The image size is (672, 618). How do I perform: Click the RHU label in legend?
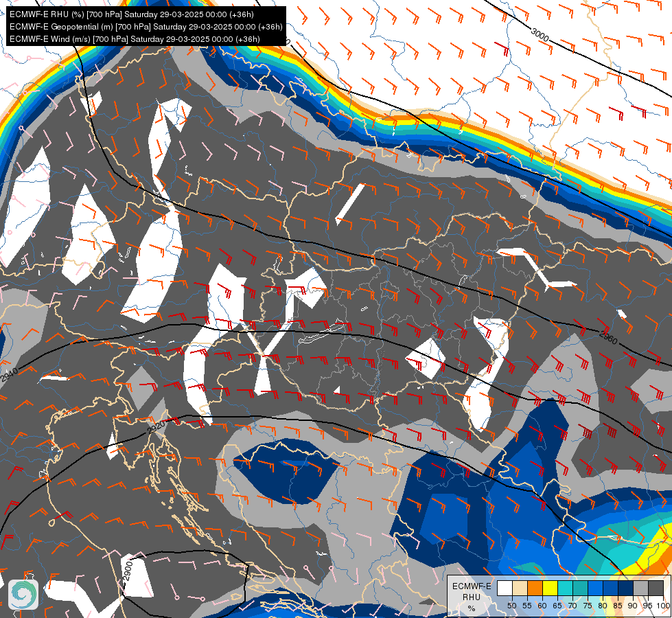coord(472,597)
